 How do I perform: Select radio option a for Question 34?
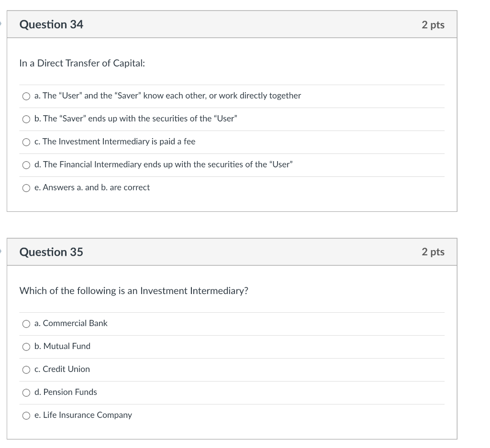[26, 96]
